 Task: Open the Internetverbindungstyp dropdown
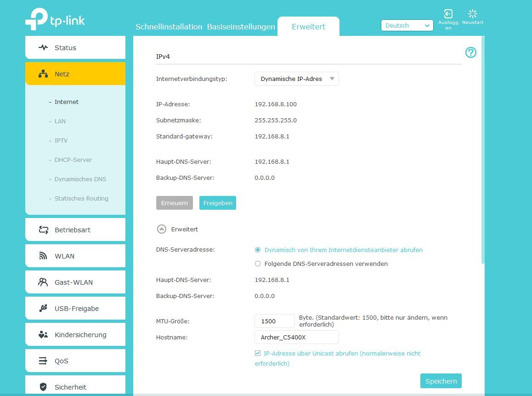click(x=296, y=79)
